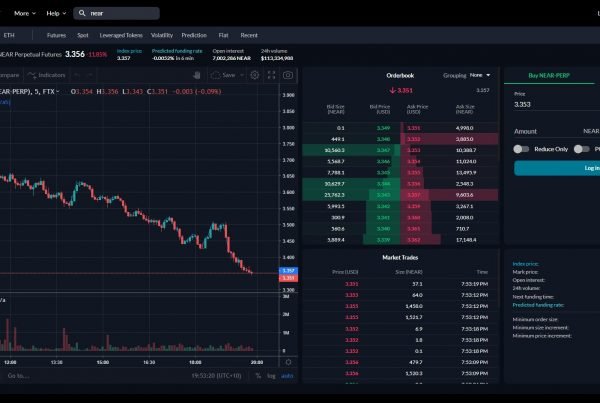Click bid row with size 10,560.3
600x403 pixels.
coord(351,150)
